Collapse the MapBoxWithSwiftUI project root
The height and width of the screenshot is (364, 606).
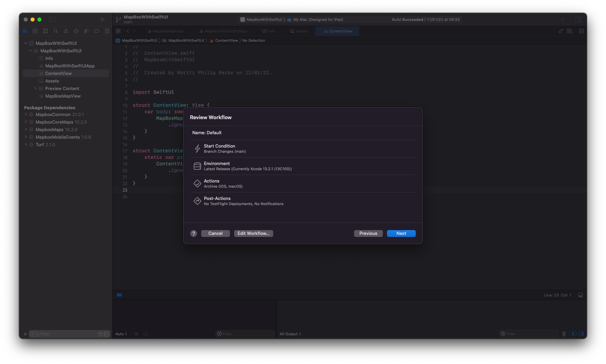coord(26,43)
